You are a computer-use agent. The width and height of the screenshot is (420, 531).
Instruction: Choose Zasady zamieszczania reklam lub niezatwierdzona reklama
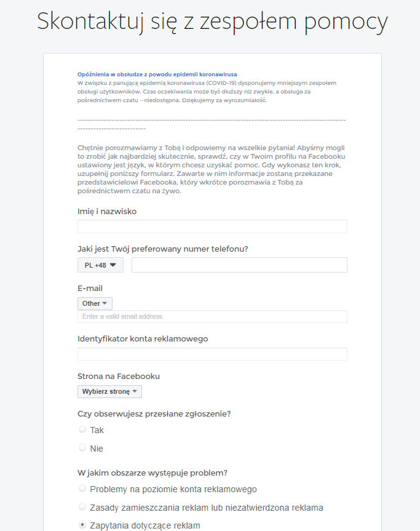[x=82, y=506]
